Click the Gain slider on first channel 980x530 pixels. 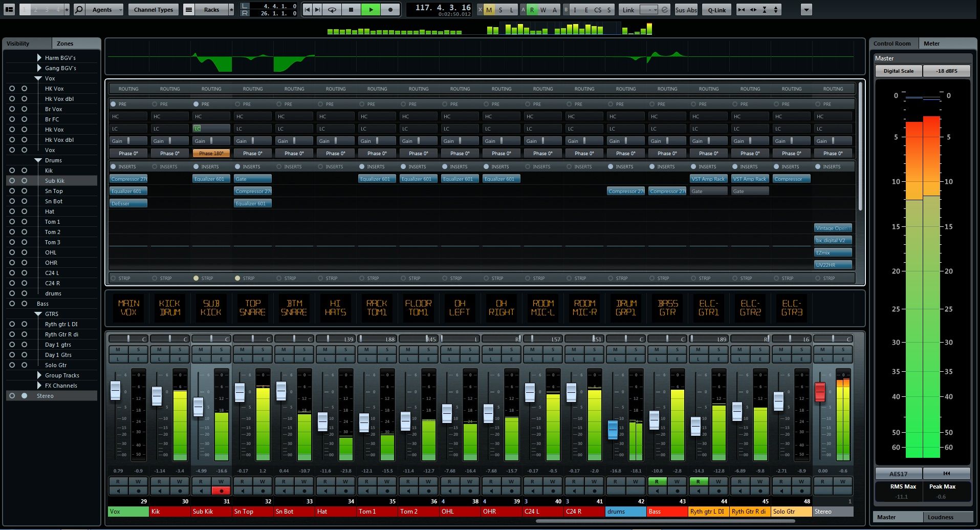pos(128,141)
